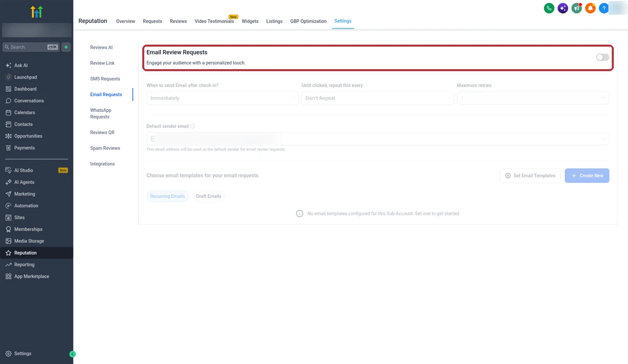
Task: Switch to the Video Testimonials tab
Action: pos(214,21)
